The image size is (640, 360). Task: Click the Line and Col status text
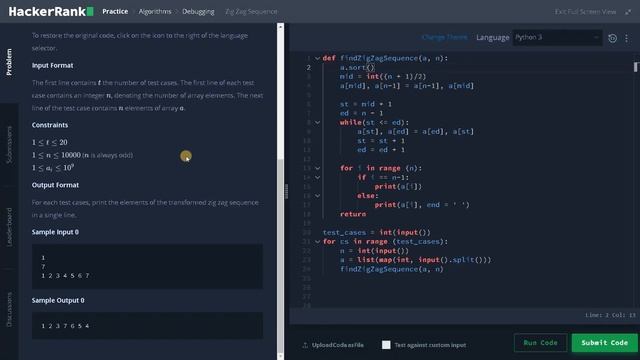tap(610, 315)
